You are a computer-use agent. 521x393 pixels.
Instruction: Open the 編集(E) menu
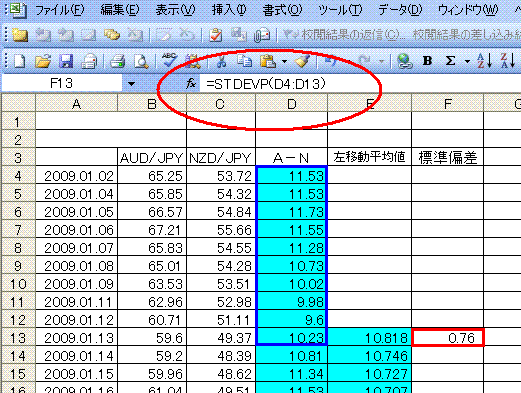coord(120,10)
